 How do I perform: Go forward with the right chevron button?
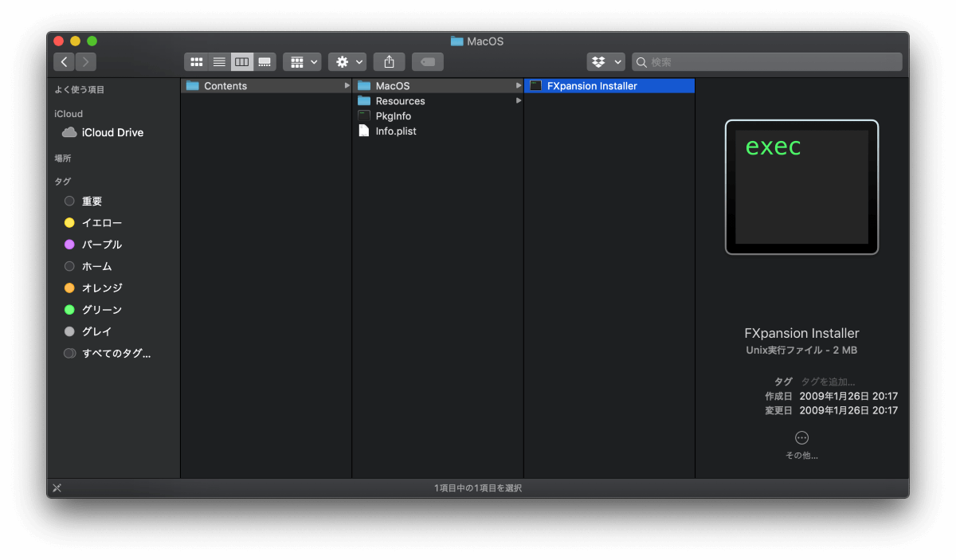85,61
